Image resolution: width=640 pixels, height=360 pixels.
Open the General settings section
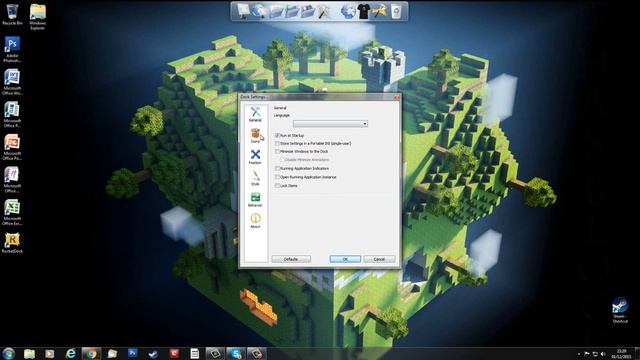[x=255, y=114]
